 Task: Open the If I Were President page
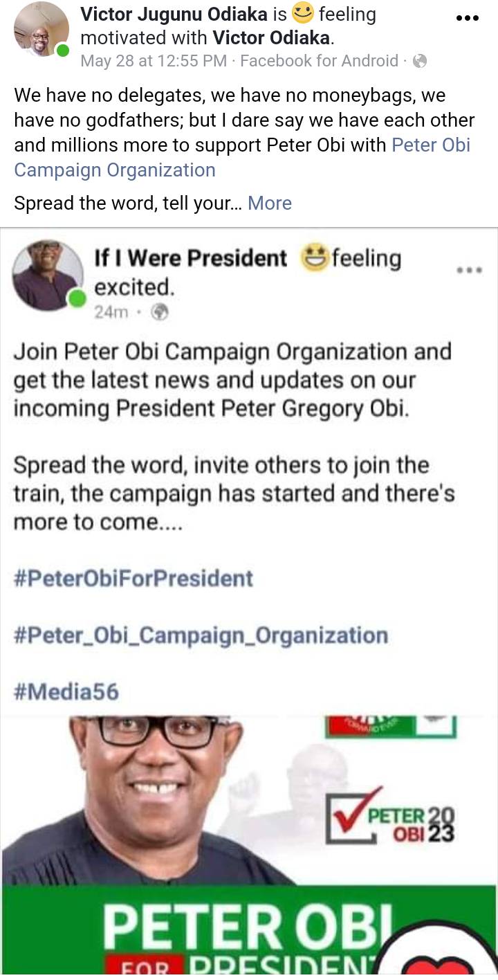(190, 258)
